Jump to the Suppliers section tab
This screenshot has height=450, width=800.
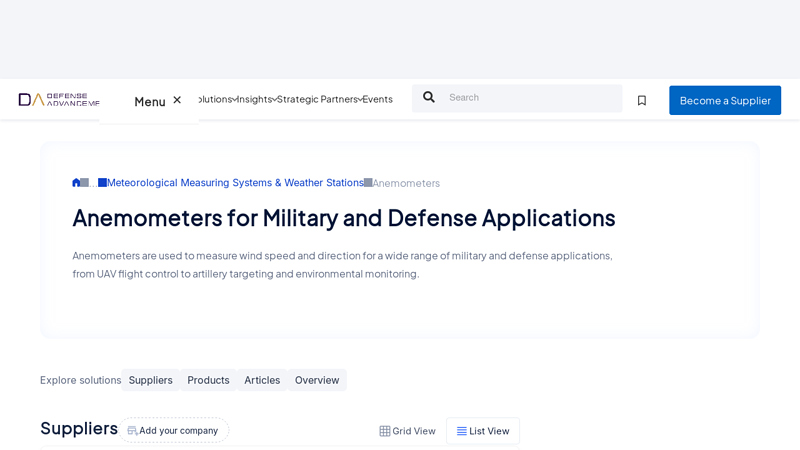(x=151, y=380)
